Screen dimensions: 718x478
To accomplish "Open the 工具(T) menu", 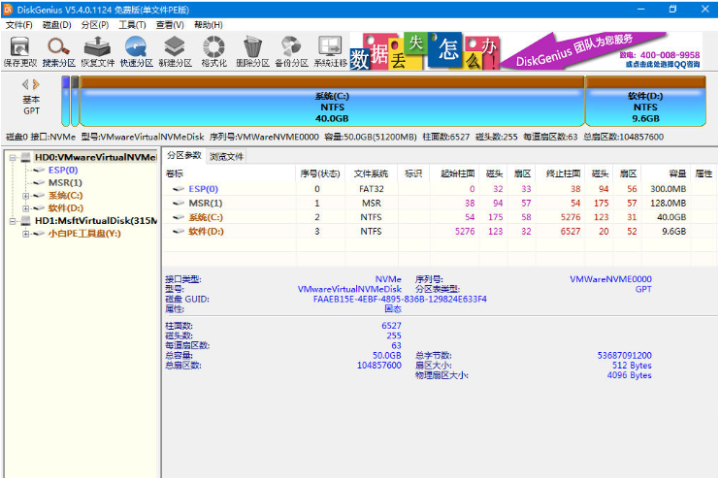I will (131, 24).
